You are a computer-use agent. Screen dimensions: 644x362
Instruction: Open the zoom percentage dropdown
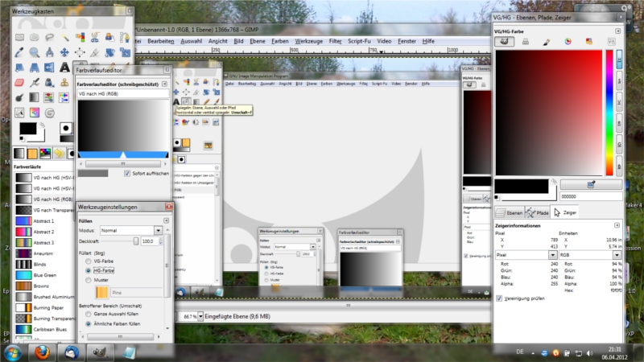[x=200, y=316]
